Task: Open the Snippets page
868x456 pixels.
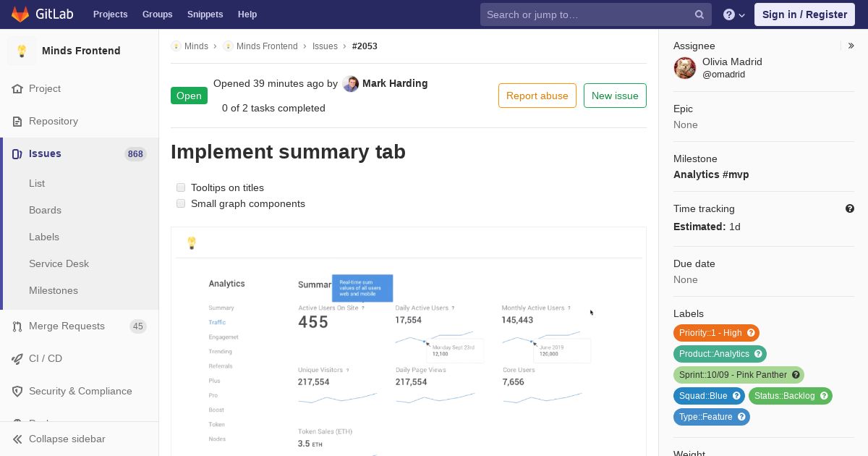Action: (x=205, y=14)
